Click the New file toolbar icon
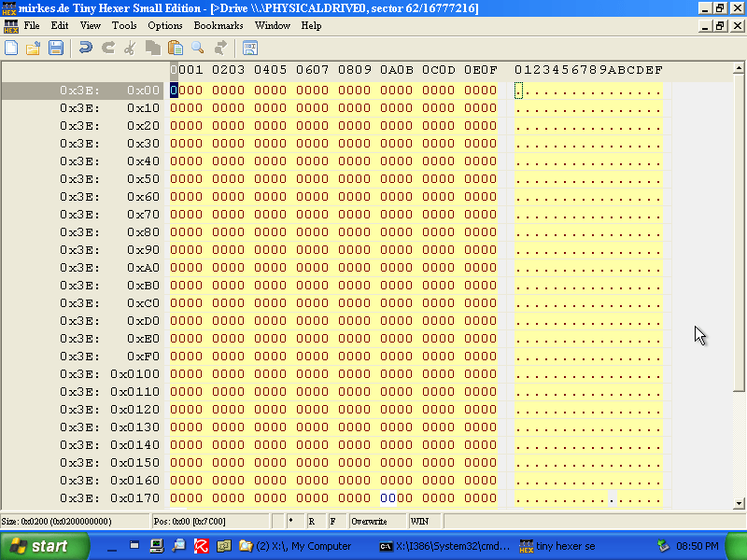The image size is (747, 560). tap(11, 48)
